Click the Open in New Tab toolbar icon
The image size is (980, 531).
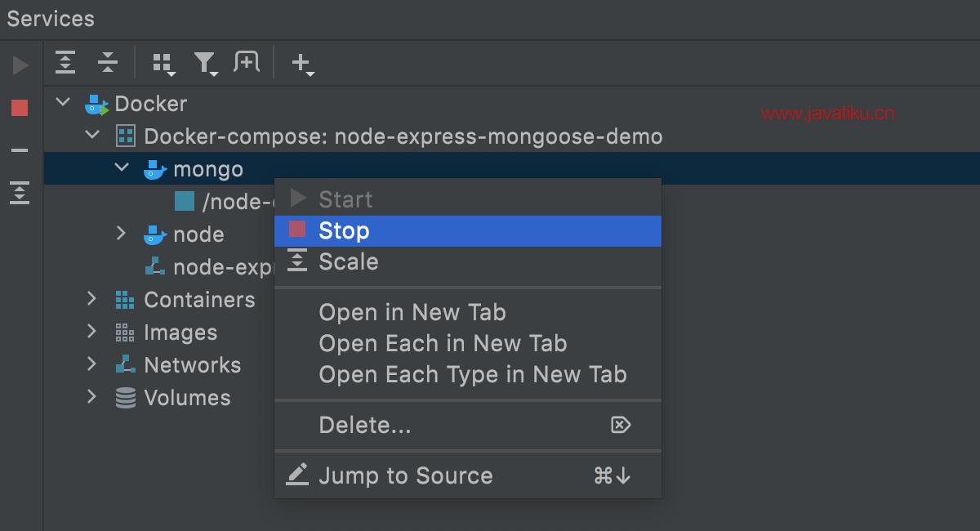pyautogui.click(x=247, y=62)
